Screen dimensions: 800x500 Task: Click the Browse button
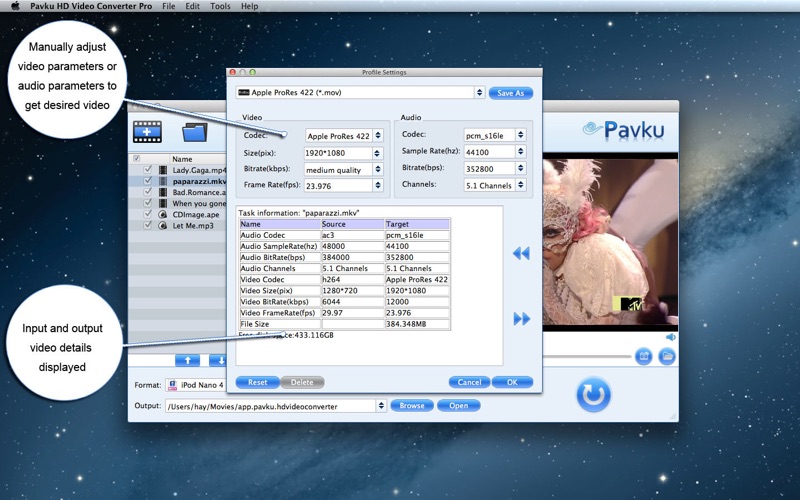[412, 406]
